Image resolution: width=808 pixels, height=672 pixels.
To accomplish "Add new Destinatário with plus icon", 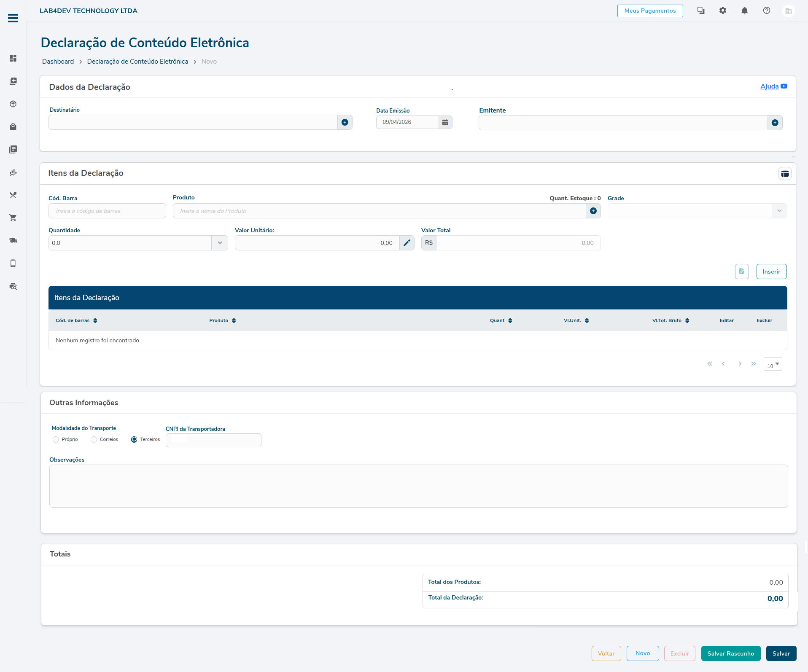I will click(345, 122).
